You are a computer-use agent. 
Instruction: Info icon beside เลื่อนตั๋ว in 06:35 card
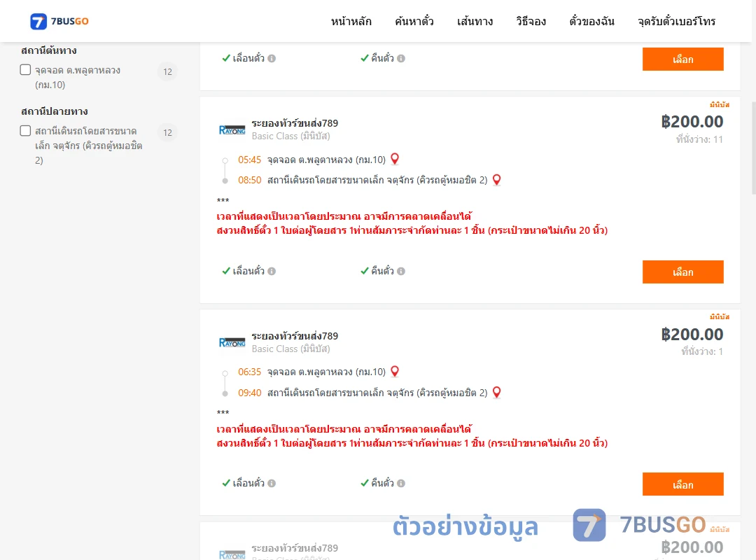click(272, 483)
